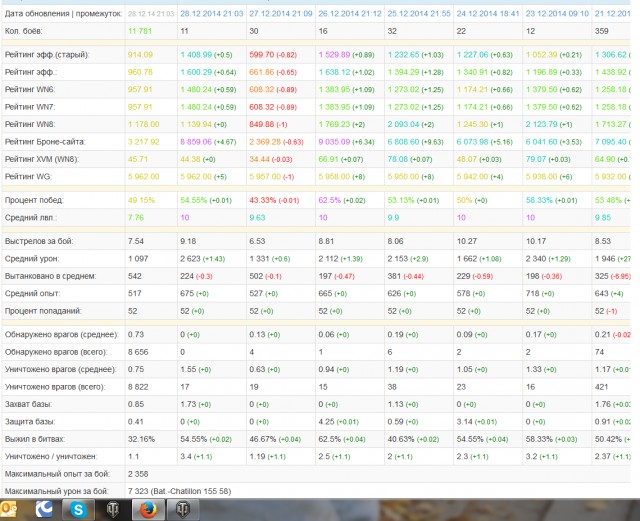Click the 'Рейтинг WN6:' row label
The height and width of the screenshot is (521, 640).
coord(30,89)
